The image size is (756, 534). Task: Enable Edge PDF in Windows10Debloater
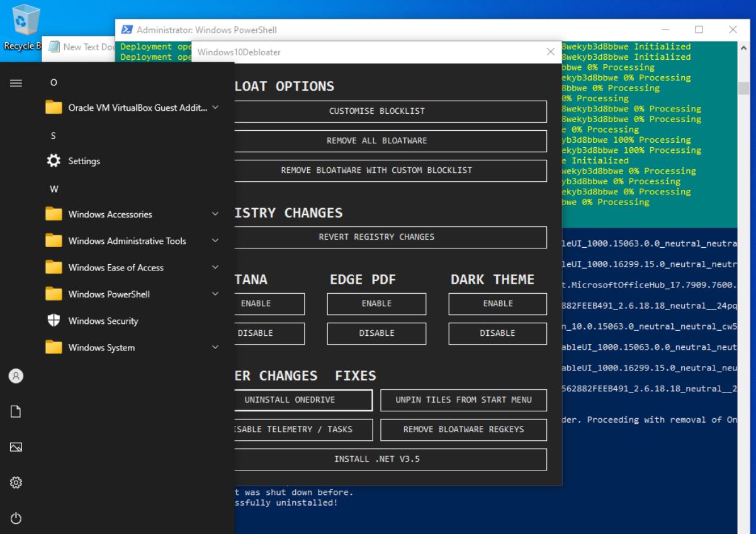376,304
